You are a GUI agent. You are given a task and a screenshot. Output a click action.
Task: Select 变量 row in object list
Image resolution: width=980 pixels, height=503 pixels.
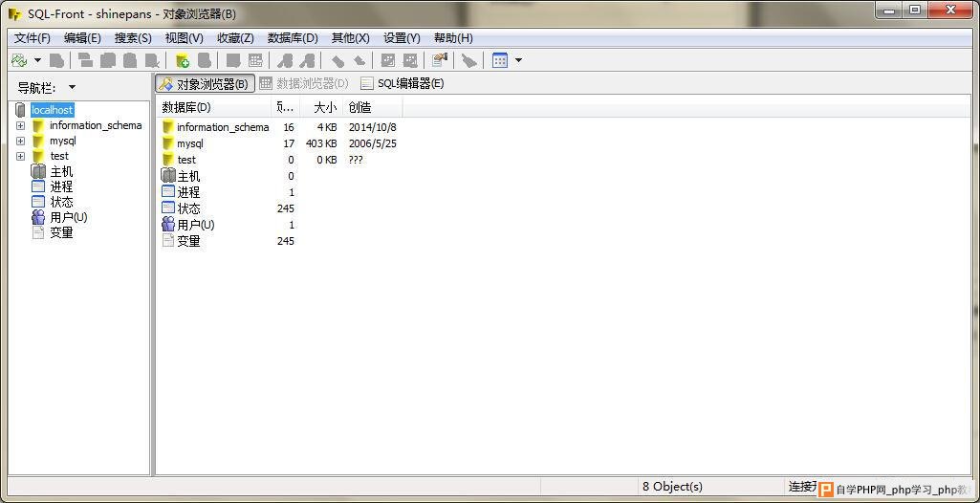click(188, 241)
